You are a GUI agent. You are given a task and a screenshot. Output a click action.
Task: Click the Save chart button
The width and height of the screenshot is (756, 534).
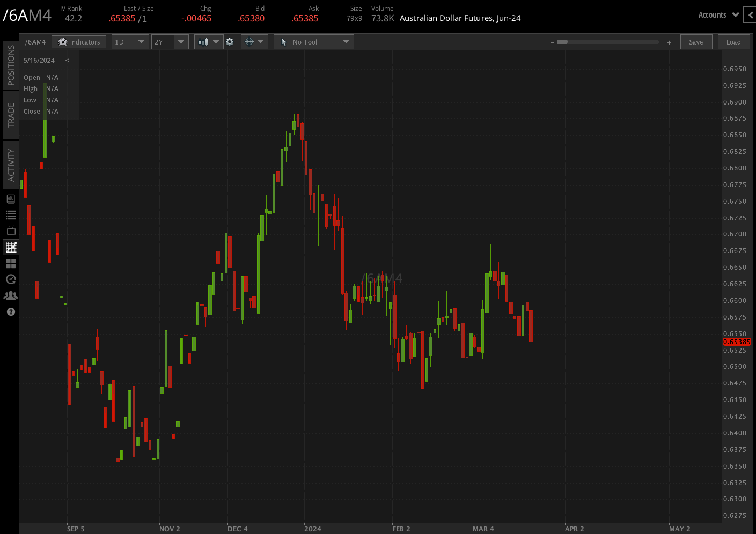696,41
